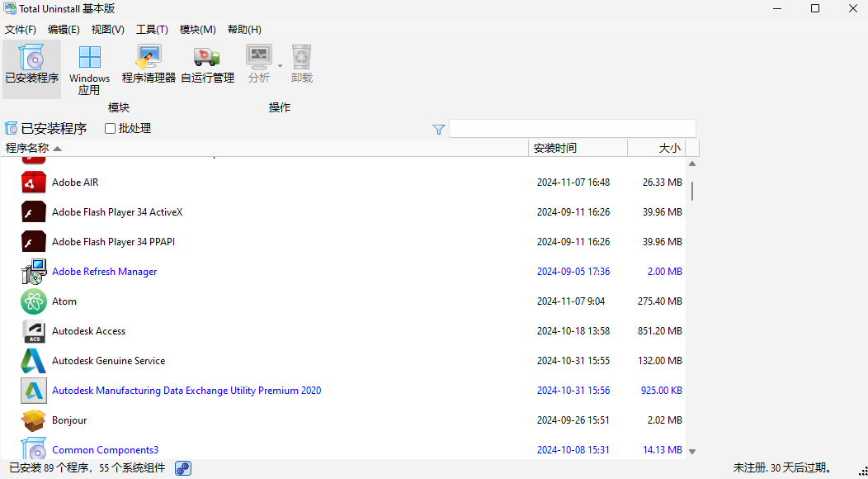Click install time 2024-09-05 17:36
The width and height of the screenshot is (868, 479).
click(x=573, y=272)
